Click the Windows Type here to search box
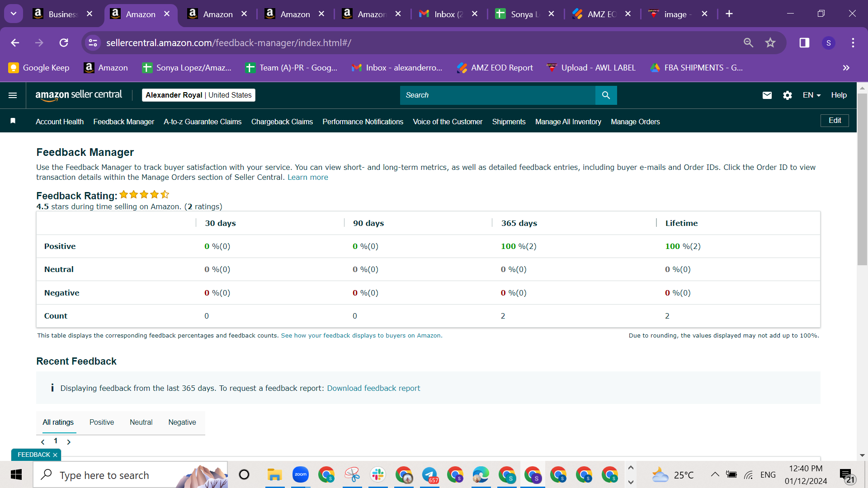Screen dimensions: 868x488 tap(130, 475)
